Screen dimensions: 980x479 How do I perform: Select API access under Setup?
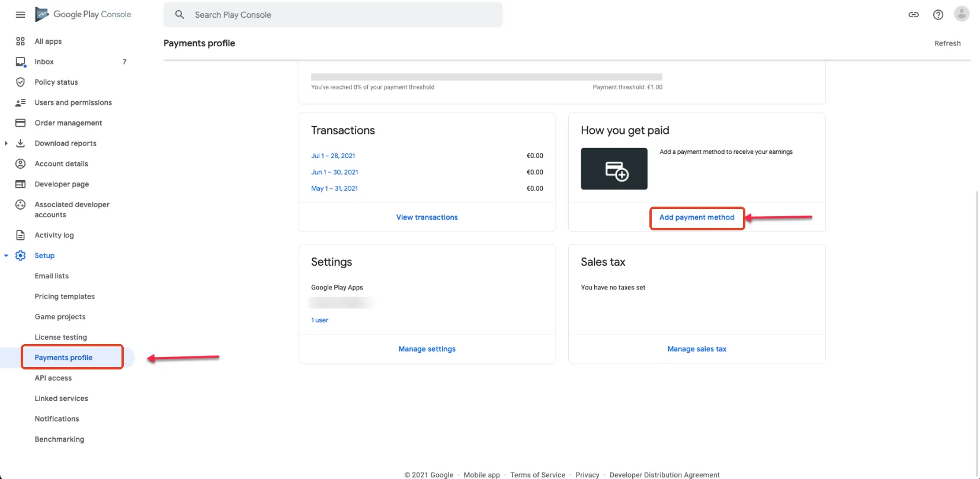tap(53, 378)
